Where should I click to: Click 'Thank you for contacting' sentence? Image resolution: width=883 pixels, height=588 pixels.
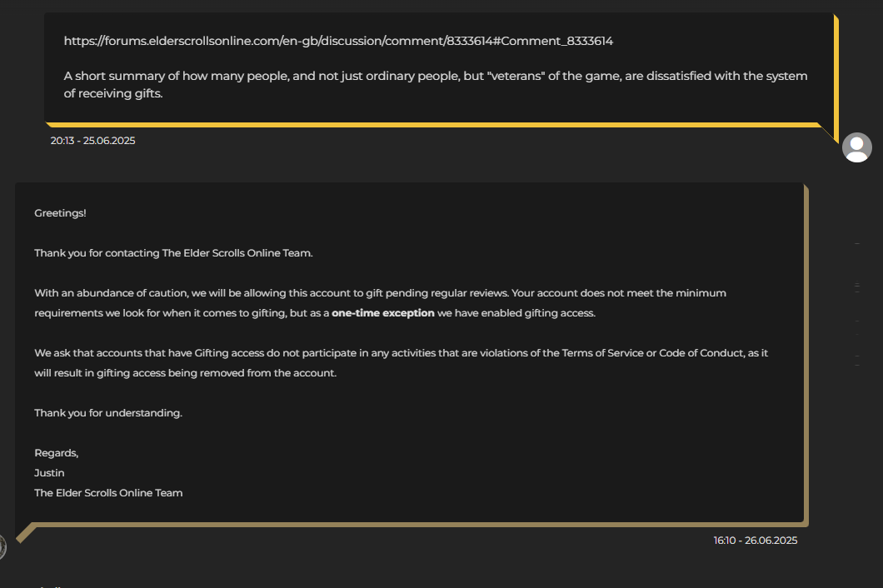pyautogui.click(x=173, y=253)
